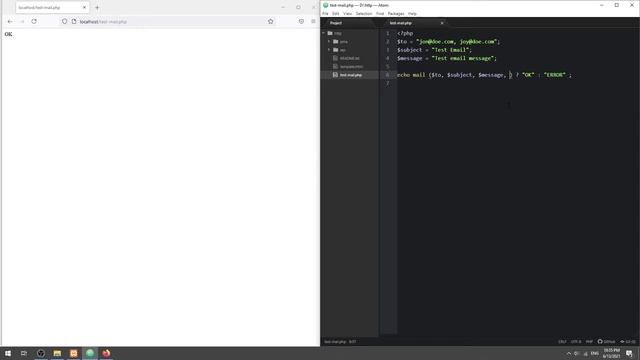640x360 pixels.
Task: Close the localhost/test-mail.php browser tab
Action: click(84, 7)
